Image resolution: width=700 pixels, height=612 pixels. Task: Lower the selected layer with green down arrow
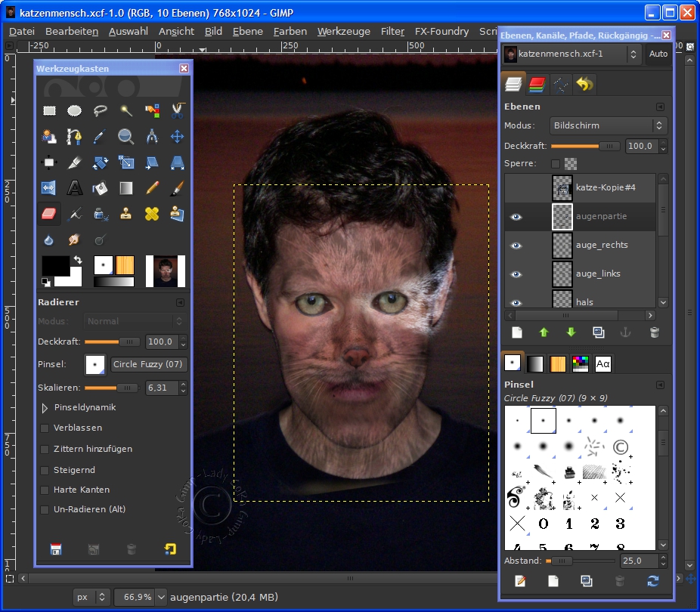[x=571, y=332]
